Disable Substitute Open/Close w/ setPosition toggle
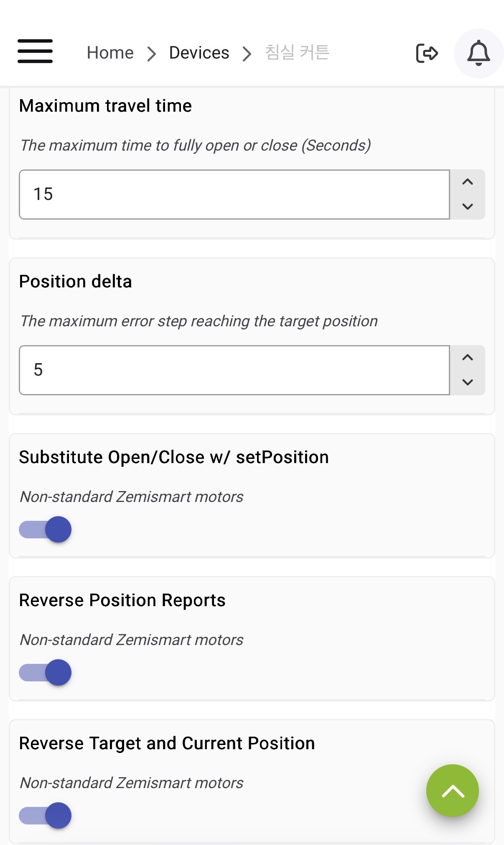Image resolution: width=504 pixels, height=845 pixels. coord(45,530)
